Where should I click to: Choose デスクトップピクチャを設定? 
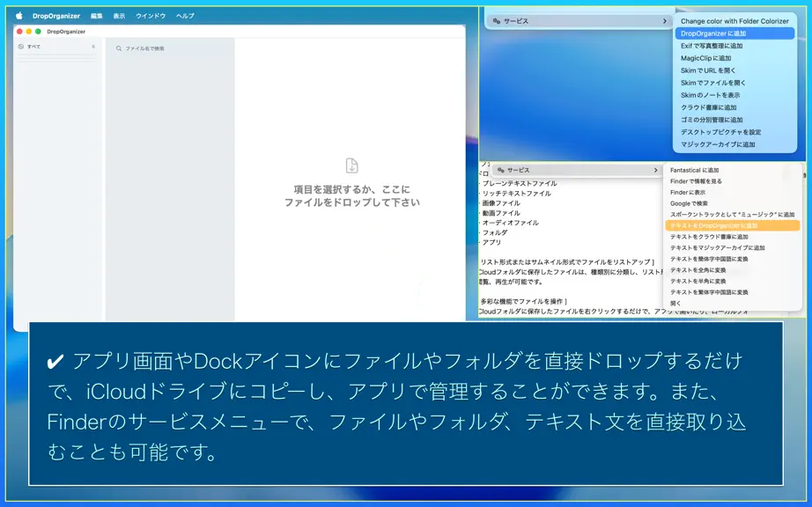click(734, 132)
